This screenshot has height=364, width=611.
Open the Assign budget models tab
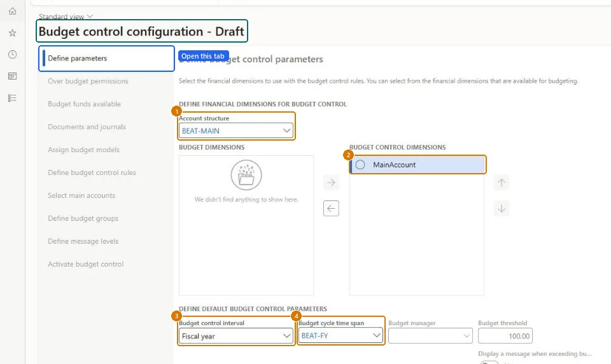pyautogui.click(x=84, y=150)
